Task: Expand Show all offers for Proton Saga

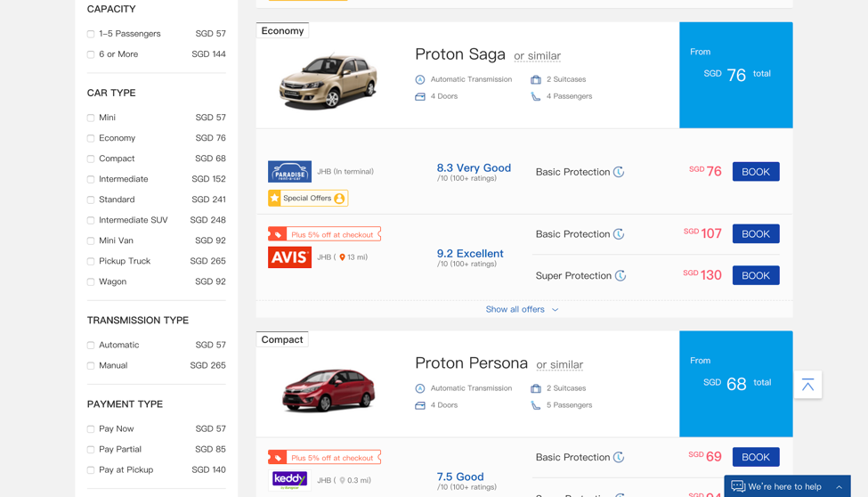Action: [522, 309]
